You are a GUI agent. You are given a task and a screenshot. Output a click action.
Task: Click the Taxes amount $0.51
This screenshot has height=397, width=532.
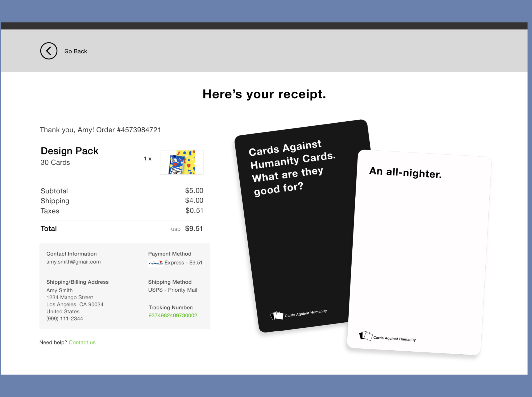pos(195,210)
